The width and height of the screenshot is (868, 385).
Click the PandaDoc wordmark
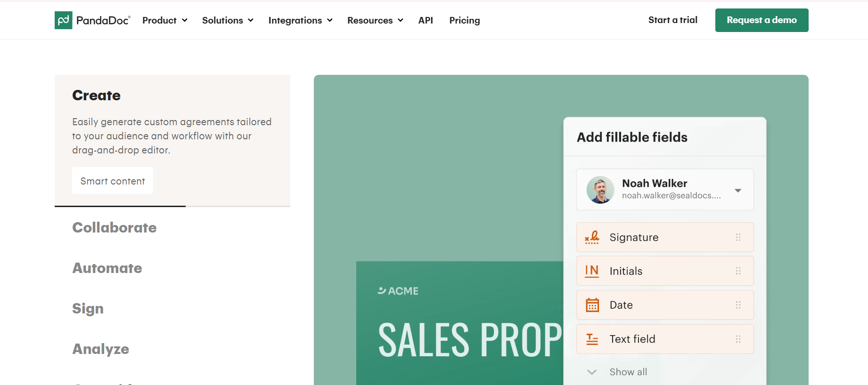coord(103,20)
